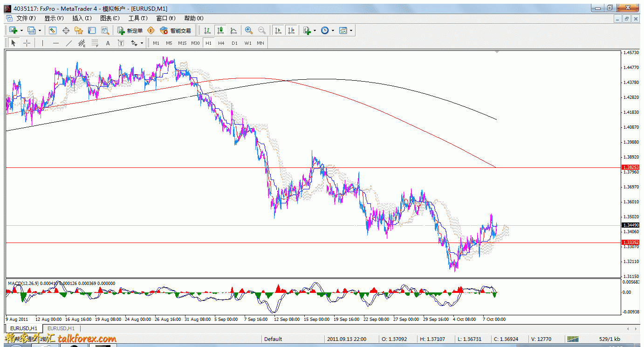Expand the Indicators dropdown arrow
Viewport: 644px width, 347px height.
(315, 31)
